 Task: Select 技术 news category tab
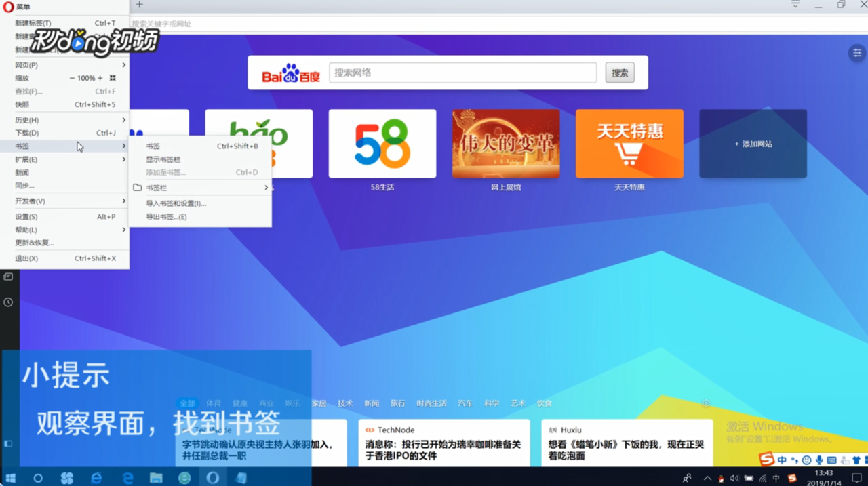(345, 403)
